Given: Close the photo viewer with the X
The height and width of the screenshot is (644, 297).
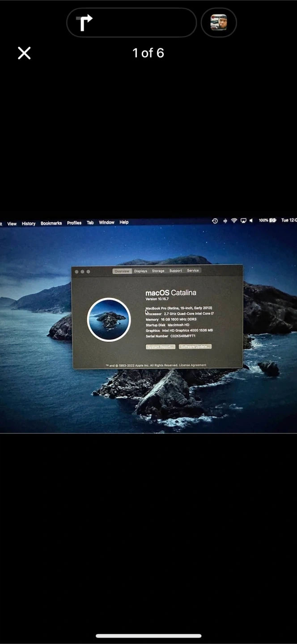Looking at the screenshot, I should point(24,53).
